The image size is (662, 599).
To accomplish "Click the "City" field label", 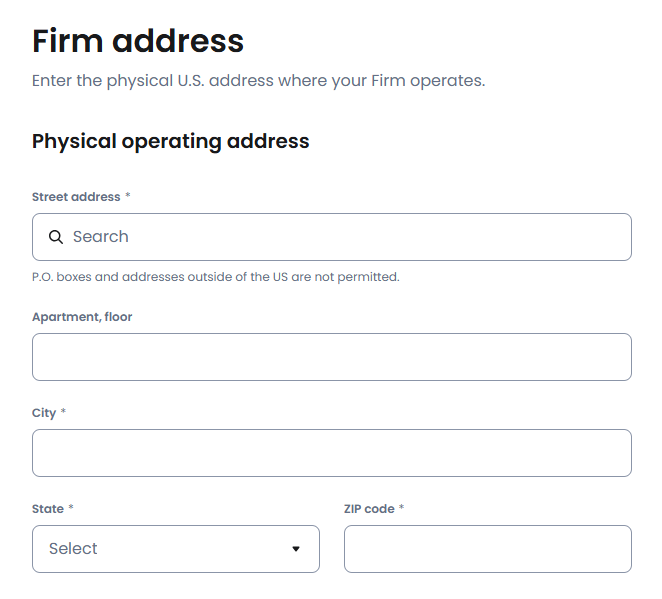I will (44, 413).
